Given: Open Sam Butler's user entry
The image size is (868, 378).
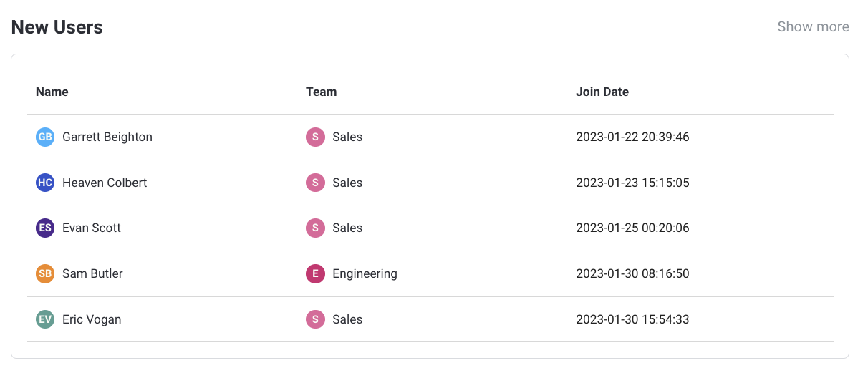Looking at the screenshot, I should click(92, 273).
